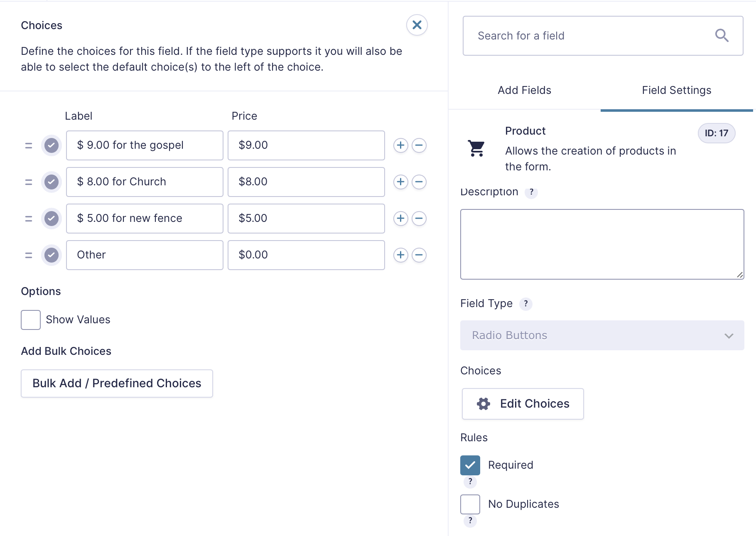Uncheck the Required rule checkbox

point(470,465)
